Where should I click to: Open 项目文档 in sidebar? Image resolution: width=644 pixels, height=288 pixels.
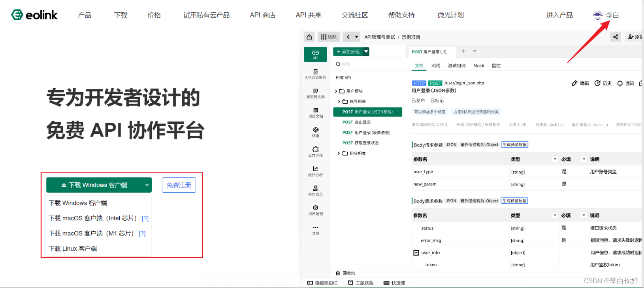[x=315, y=113]
